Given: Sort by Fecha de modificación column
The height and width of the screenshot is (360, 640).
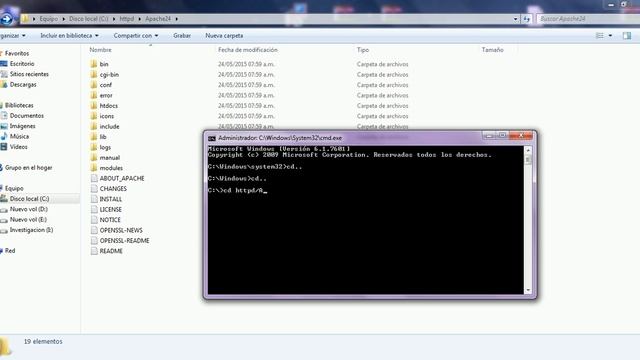Looking at the screenshot, I should click(x=248, y=50).
